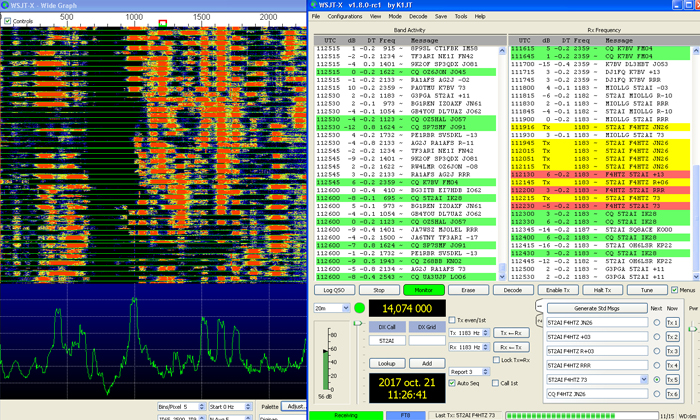Open the Tools menu

[x=461, y=17]
